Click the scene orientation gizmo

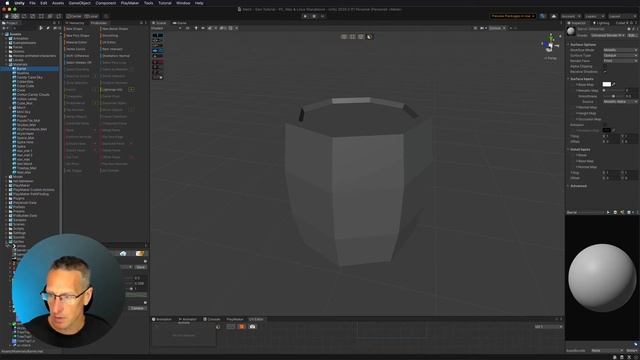(x=551, y=44)
